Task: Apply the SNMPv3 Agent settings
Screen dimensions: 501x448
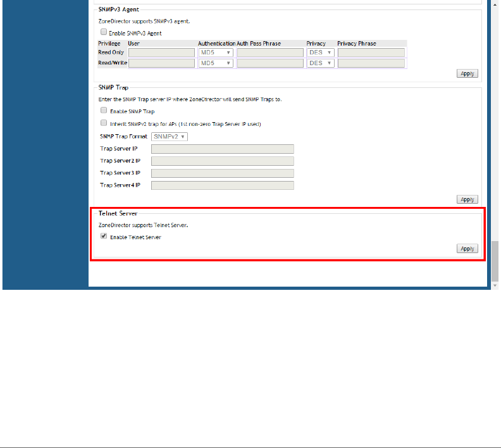Action: click(x=467, y=73)
